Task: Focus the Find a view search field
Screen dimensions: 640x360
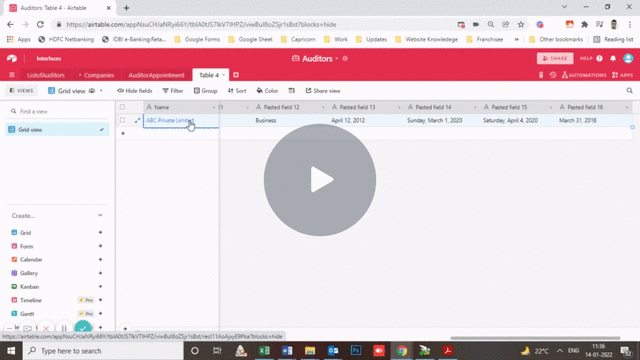Action: click(57, 111)
